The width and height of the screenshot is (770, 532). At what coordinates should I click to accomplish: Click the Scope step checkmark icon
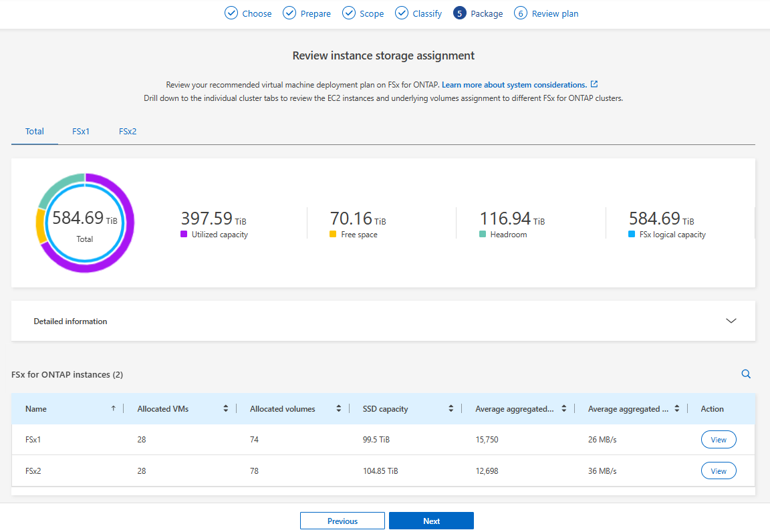click(349, 13)
